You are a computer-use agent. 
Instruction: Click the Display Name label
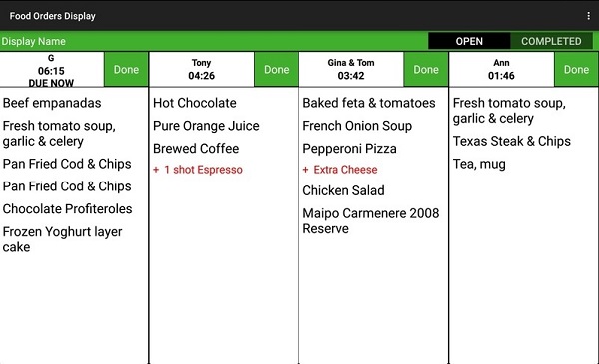[x=34, y=41]
